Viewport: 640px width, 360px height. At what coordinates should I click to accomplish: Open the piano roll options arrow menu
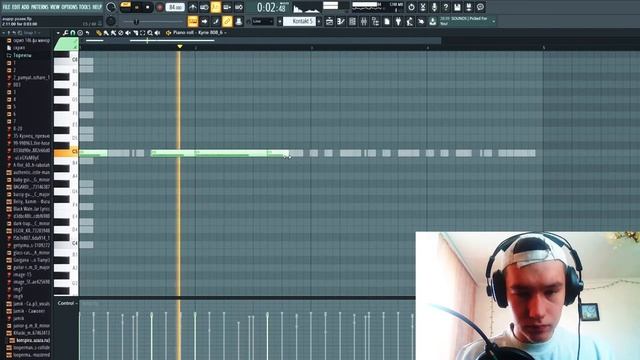(x=58, y=33)
